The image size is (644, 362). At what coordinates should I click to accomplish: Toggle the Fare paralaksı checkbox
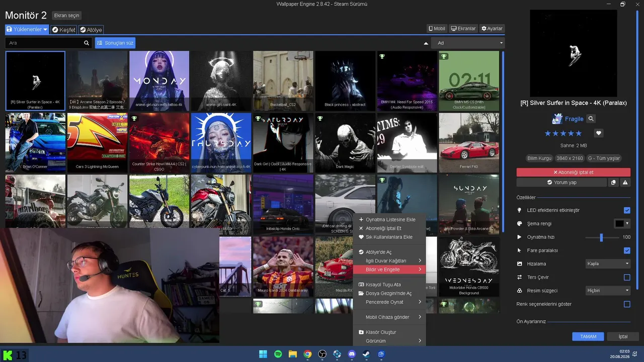pos(627,250)
